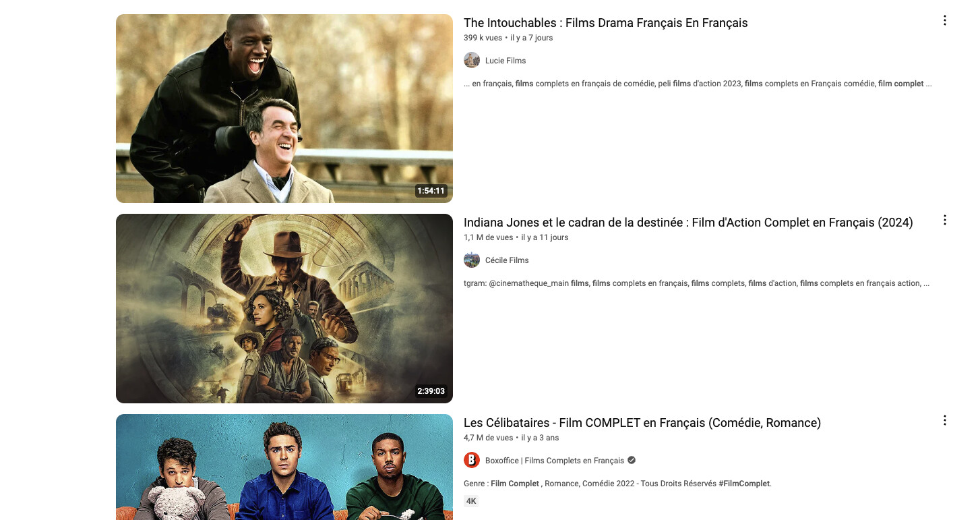Click The Intouchables description snippet
This screenshot has height=520, width=980.
pos(698,84)
